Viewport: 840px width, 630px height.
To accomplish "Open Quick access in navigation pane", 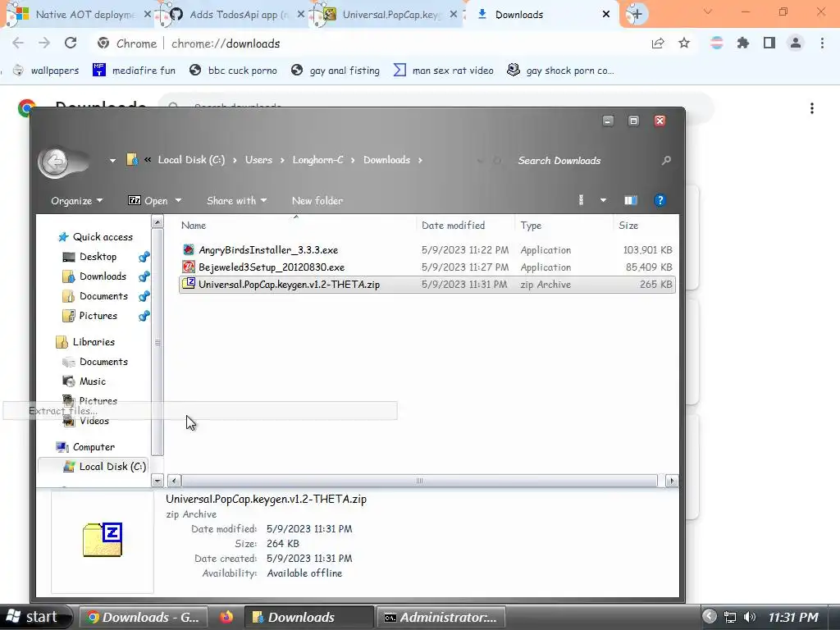I will [x=103, y=237].
